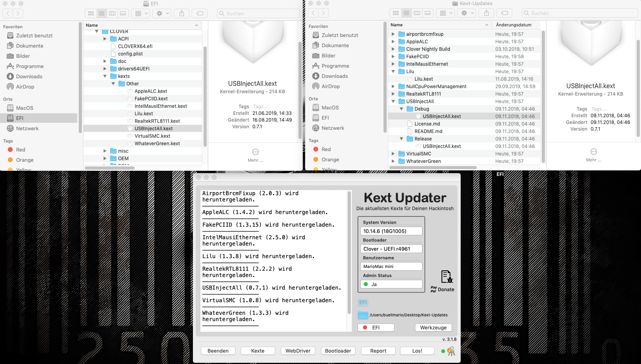Open Zuletzt benutzt in EFI window sidebar
641x364 pixels.
(34, 35)
